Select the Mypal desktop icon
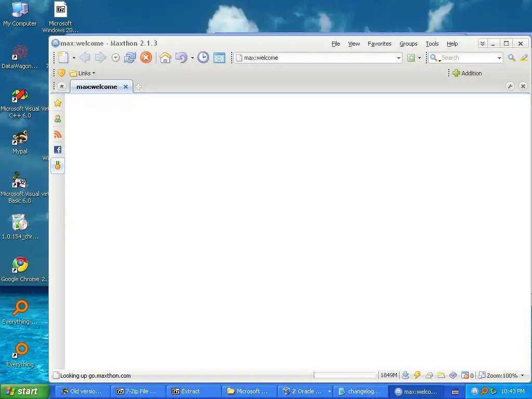 pyautogui.click(x=20, y=142)
